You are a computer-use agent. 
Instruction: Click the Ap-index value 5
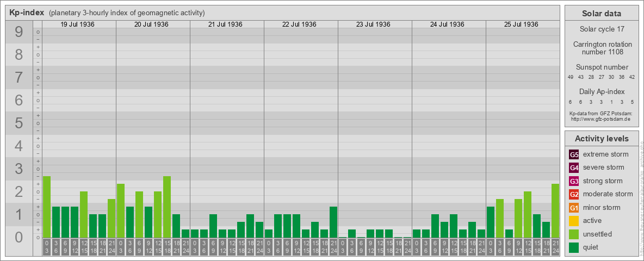632,102
